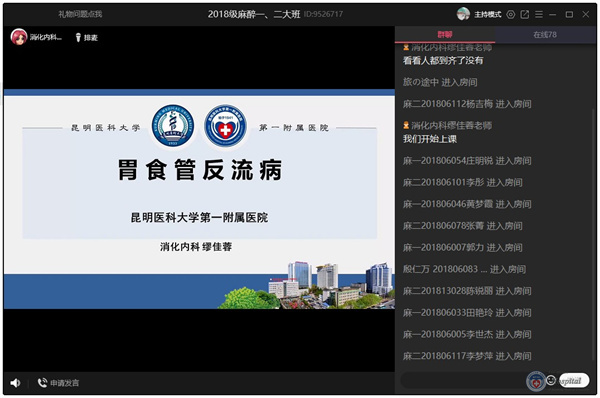Maximize the classroom window
The width and height of the screenshot is (600, 398).
click(x=569, y=15)
